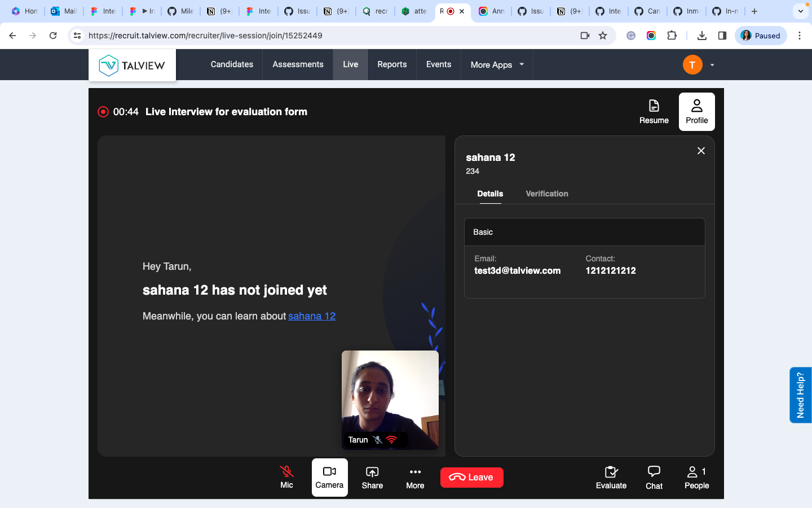812x508 pixels.
Task: Open the Chrome three-dot menu
Action: (800, 36)
